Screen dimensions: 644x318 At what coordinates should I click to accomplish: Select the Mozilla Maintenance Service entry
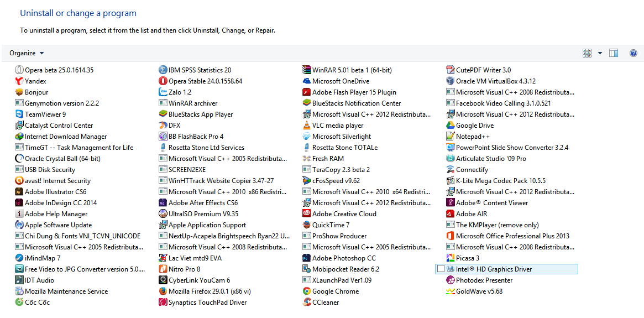coord(61,291)
